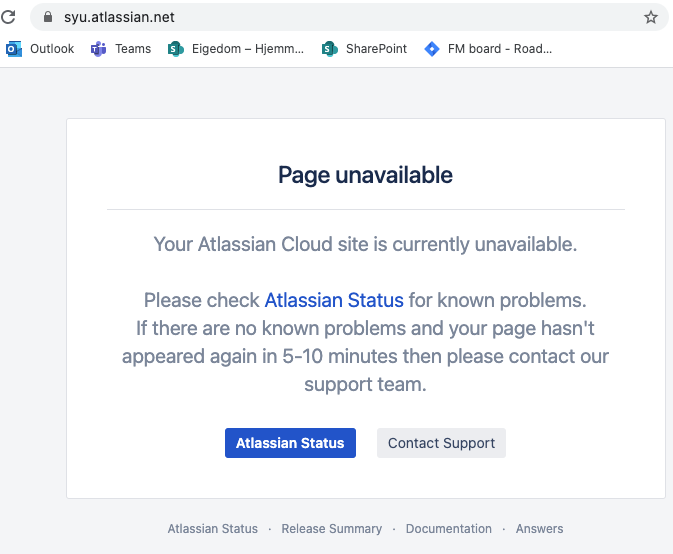Click the Teams bookmark icon
673x554 pixels.
point(98,49)
